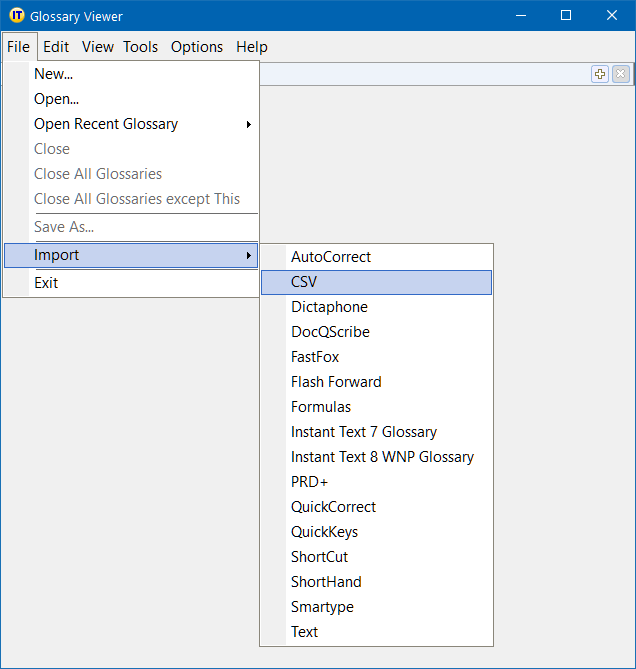The width and height of the screenshot is (636, 669).
Task: Choose Open... in the File menu
Action: (x=56, y=99)
